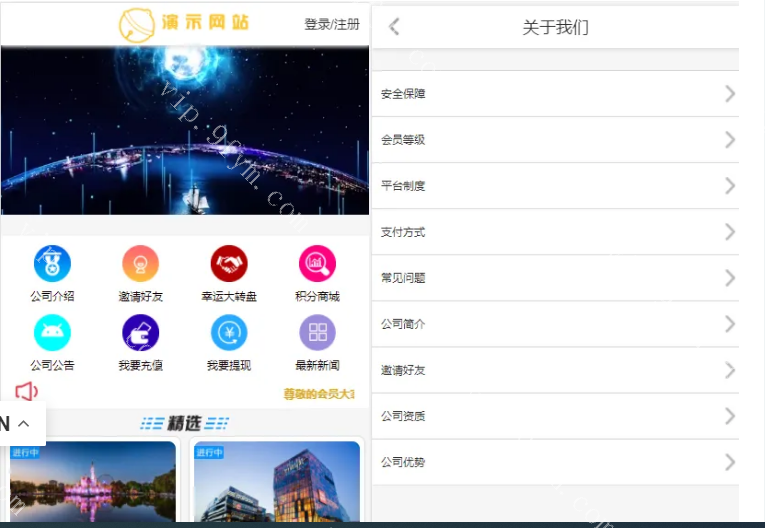The width and height of the screenshot is (765, 528).
Task: Expand the 公司优势 row chevron
Action: (730, 462)
